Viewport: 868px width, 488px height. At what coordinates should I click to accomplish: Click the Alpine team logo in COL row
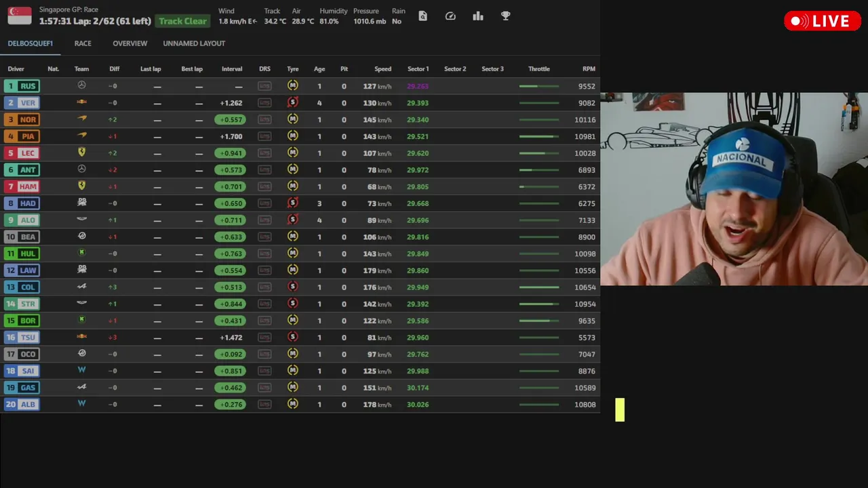(x=81, y=286)
